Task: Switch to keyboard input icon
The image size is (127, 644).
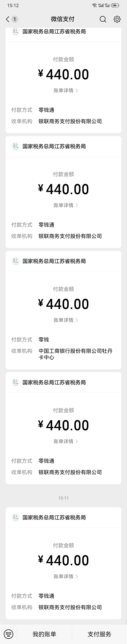Action: pos(9,634)
